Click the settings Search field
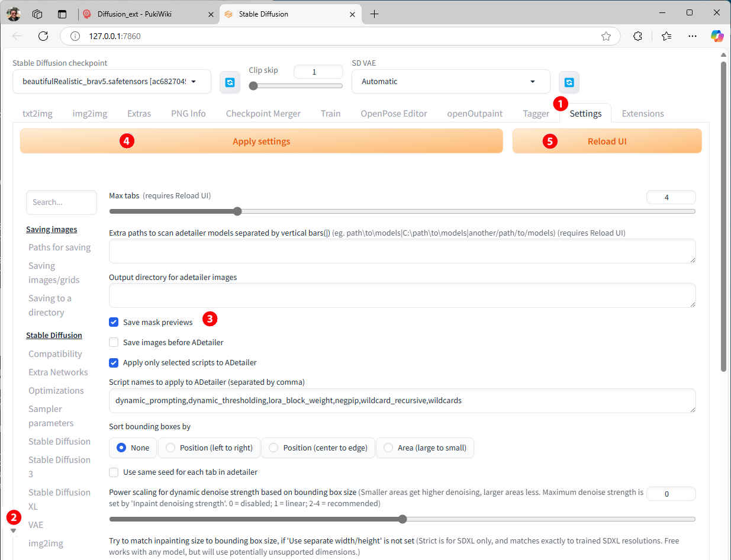731x560 pixels. (62, 202)
